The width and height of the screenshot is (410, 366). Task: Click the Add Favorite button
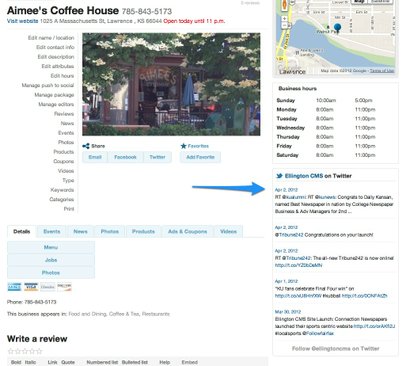[x=200, y=157]
